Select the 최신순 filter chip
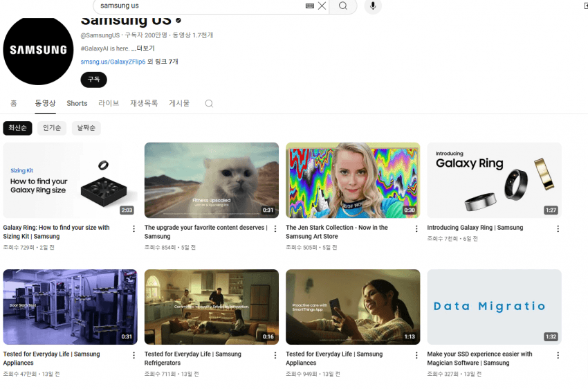The image size is (588, 389). click(17, 128)
